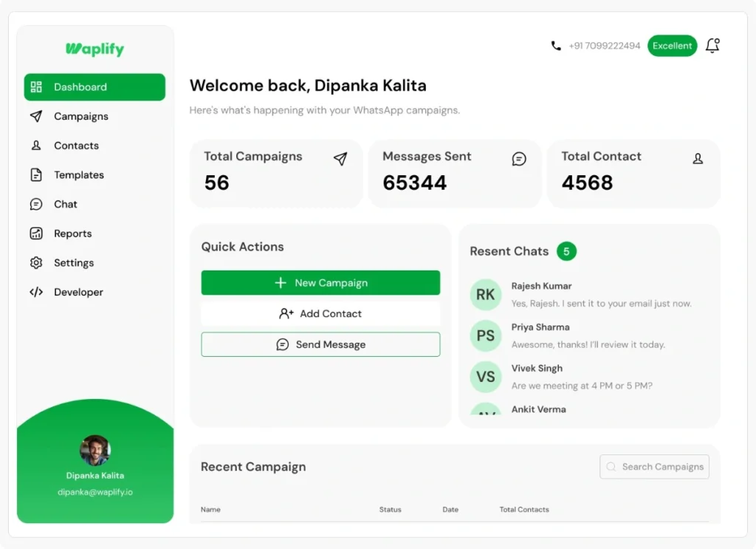This screenshot has height=549, width=756.
Task: Click the message icon beside Send Message
Action: coord(283,344)
